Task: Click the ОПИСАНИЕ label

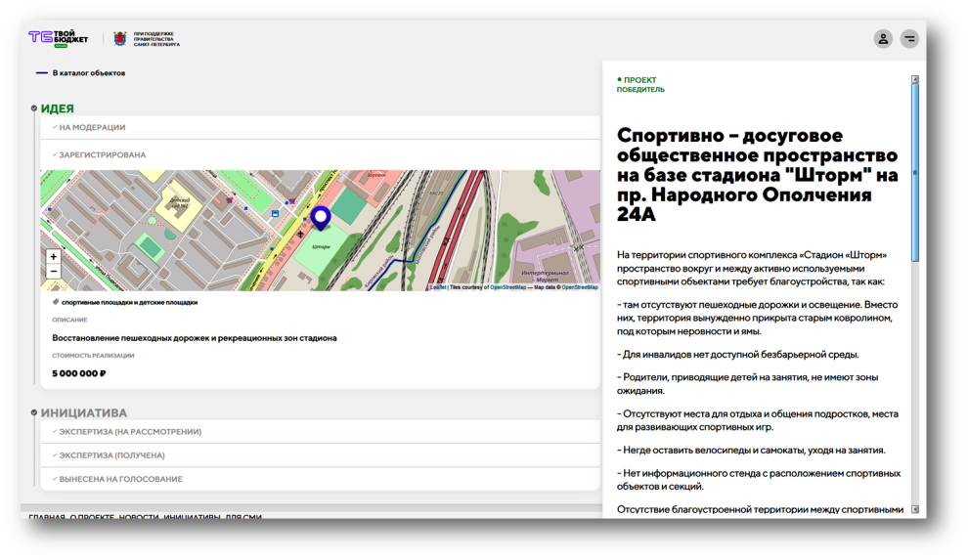Action: pyautogui.click(x=69, y=320)
